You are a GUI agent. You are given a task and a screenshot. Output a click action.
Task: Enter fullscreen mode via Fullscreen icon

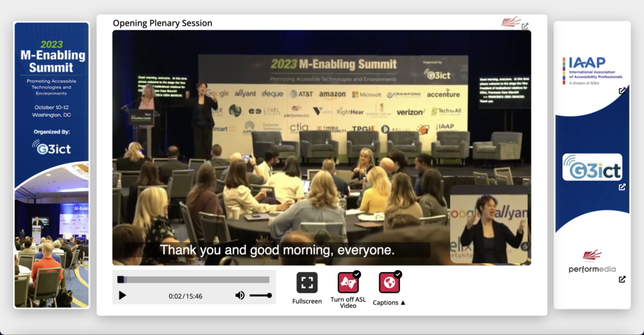point(307,282)
